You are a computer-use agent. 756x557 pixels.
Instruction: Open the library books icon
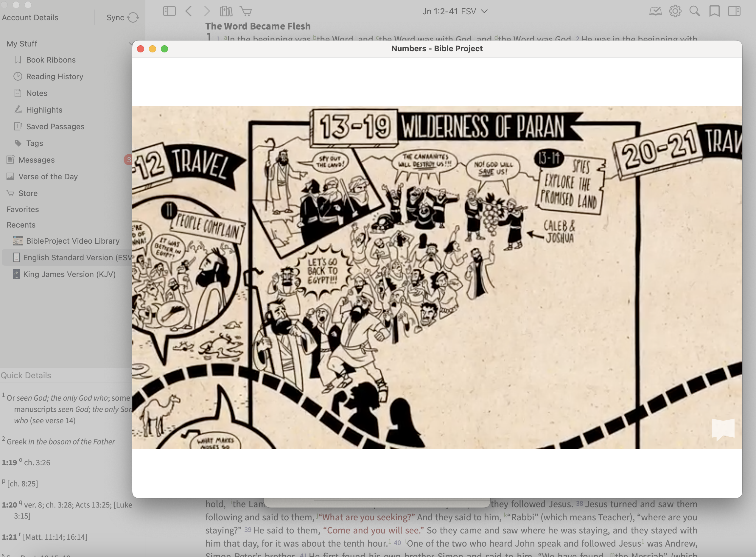pyautogui.click(x=226, y=11)
